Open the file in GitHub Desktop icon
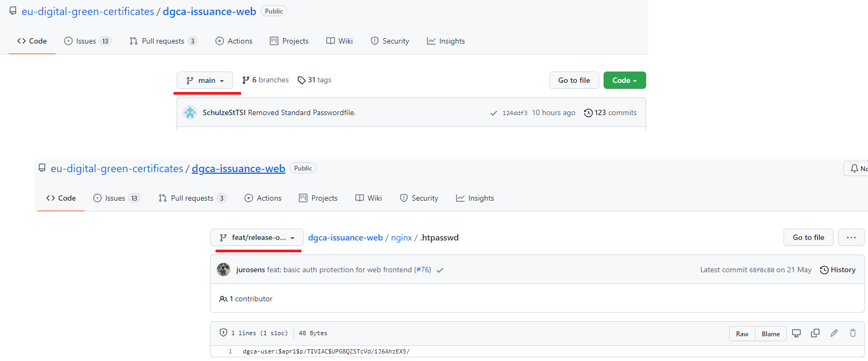Screen dimensions: 868x361 796,333
